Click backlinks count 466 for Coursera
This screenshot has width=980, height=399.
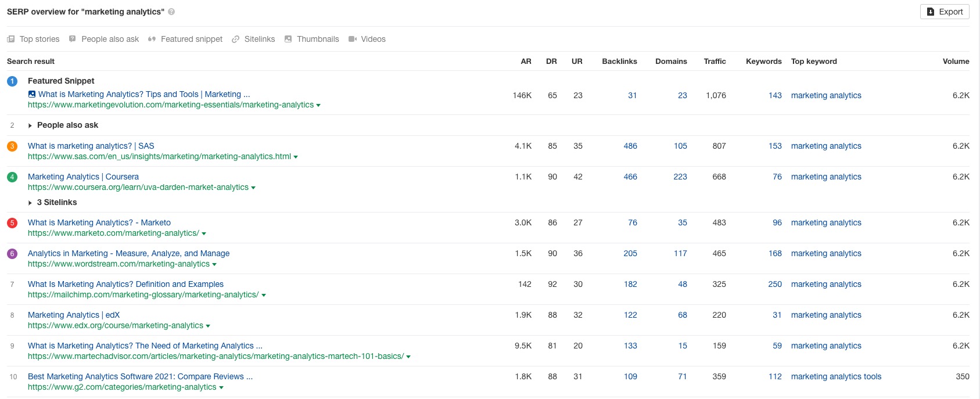coord(630,177)
